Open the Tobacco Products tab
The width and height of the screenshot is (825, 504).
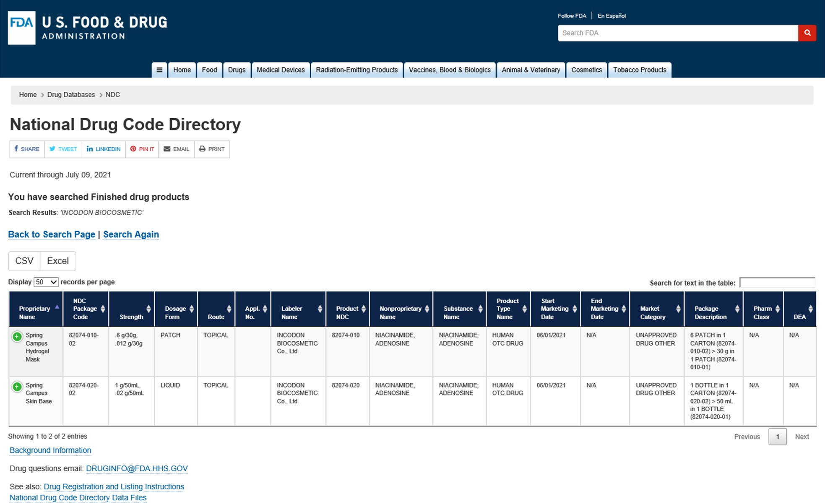pyautogui.click(x=640, y=70)
